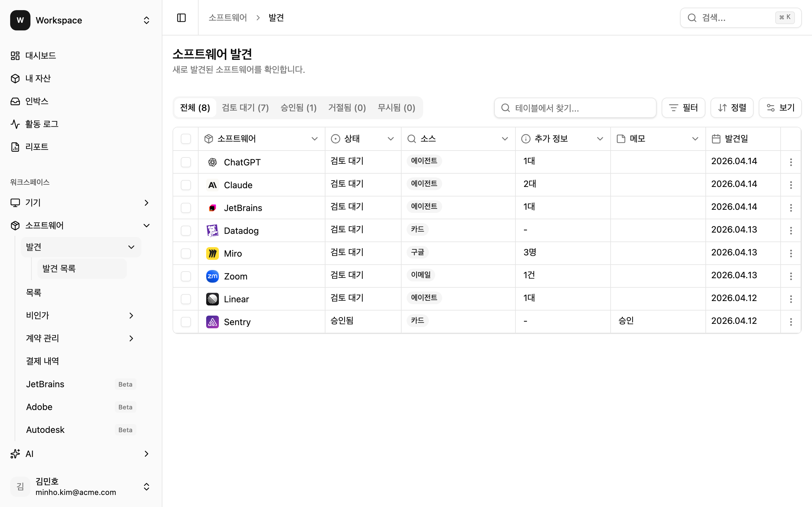Click the 테이블에서 찾기 search field
This screenshot has width=812, height=507.
(575, 108)
